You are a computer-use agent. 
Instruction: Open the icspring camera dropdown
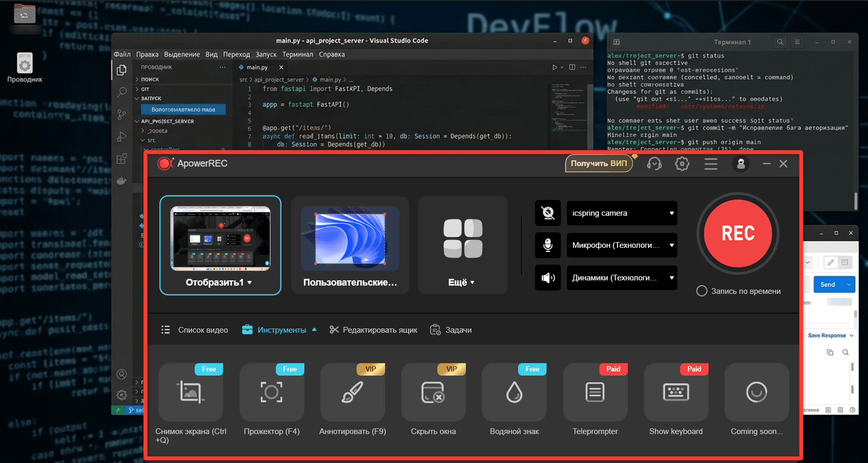click(622, 213)
